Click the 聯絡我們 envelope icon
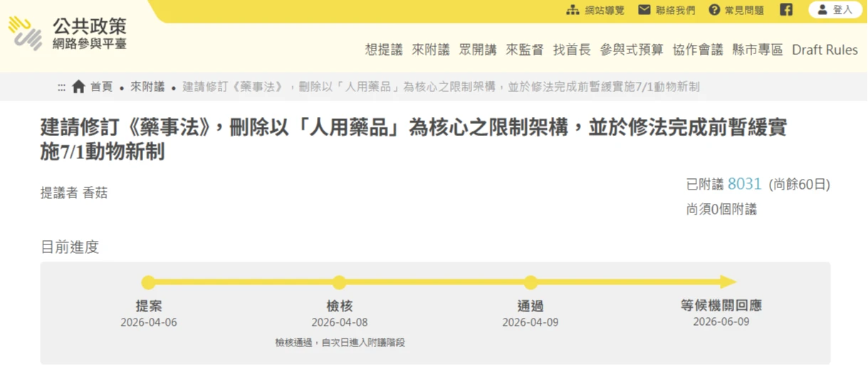The image size is (868, 377). [x=644, y=10]
